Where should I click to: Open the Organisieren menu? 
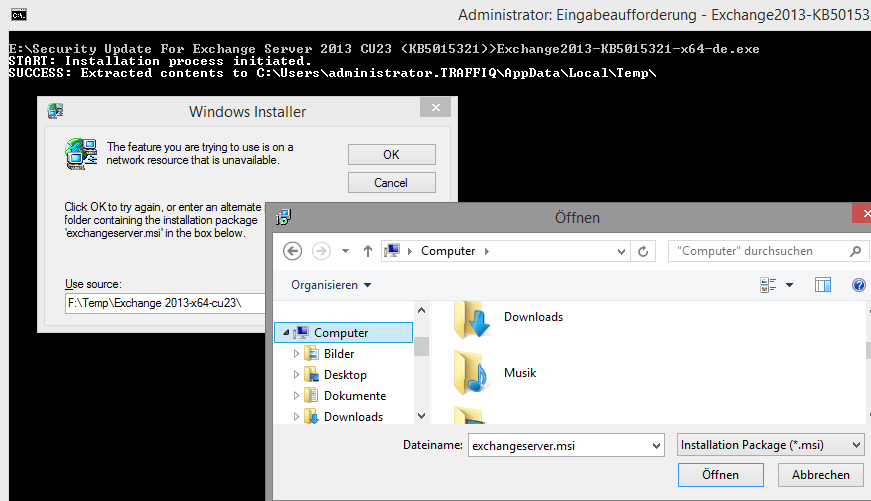[x=331, y=285]
